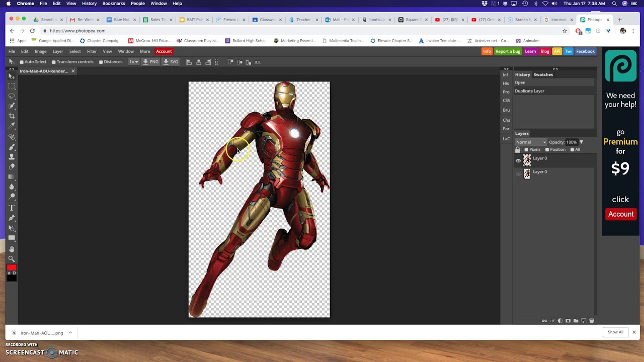Image resolution: width=644 pixels, height=362 pixels.
Task: Export image using PNG button
Action: tap(150, 62)
